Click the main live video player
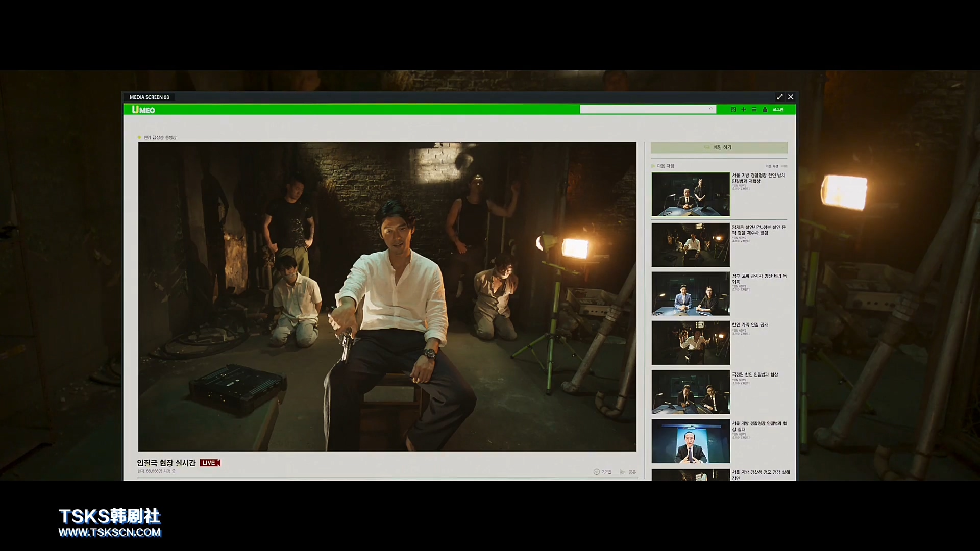980x551 pixels. 387,296
